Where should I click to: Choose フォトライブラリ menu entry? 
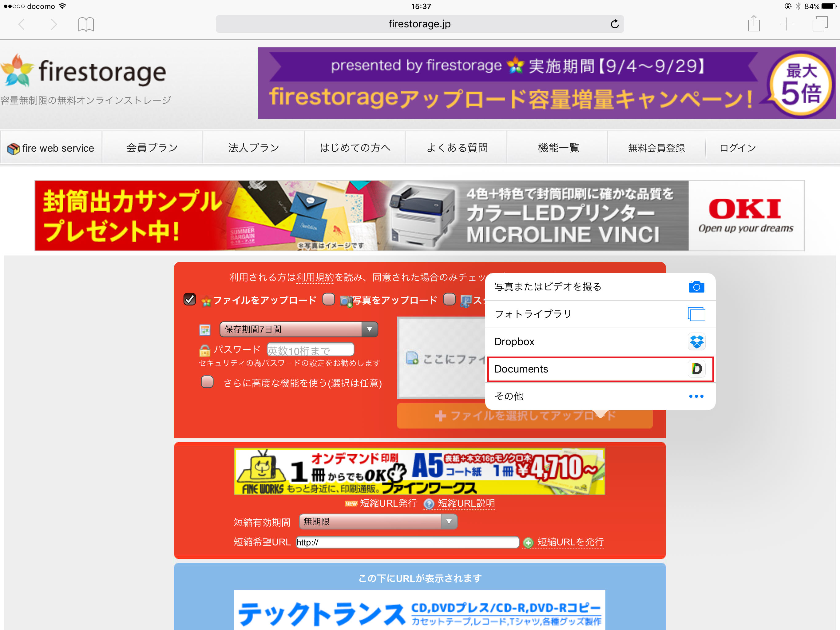[600, 314]
